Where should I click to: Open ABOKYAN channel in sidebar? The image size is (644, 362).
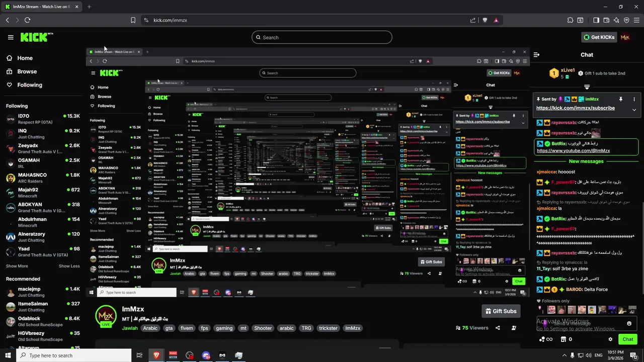click(x=43, y=208)
